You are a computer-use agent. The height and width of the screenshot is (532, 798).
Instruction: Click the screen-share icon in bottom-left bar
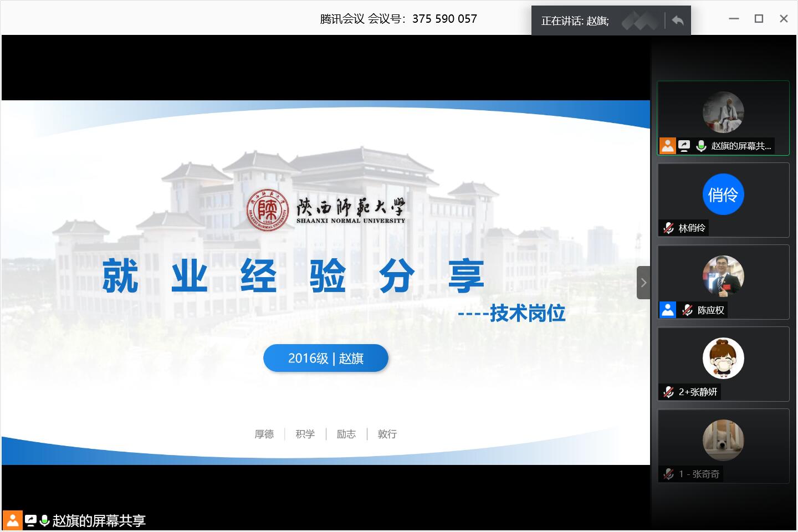pyautogui.click(x=30, y=520)
